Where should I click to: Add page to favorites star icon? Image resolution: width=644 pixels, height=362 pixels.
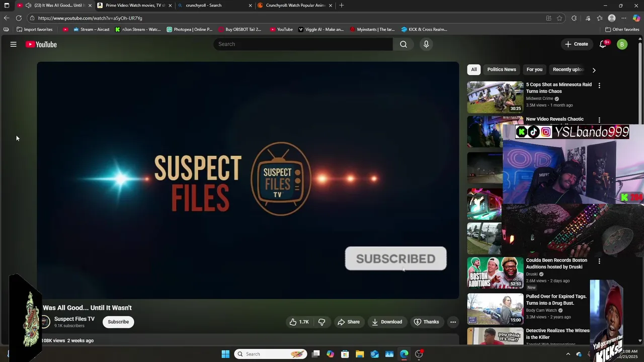[x=559, y=18]
